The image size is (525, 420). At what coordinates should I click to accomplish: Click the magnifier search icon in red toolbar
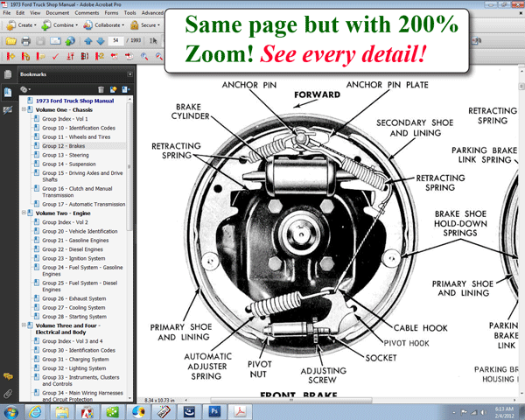point(144,56)
